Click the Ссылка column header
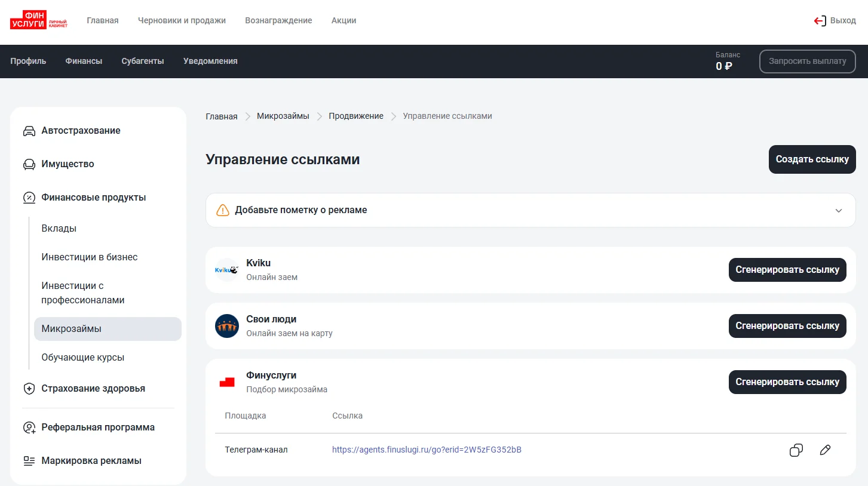 [347, 416]
